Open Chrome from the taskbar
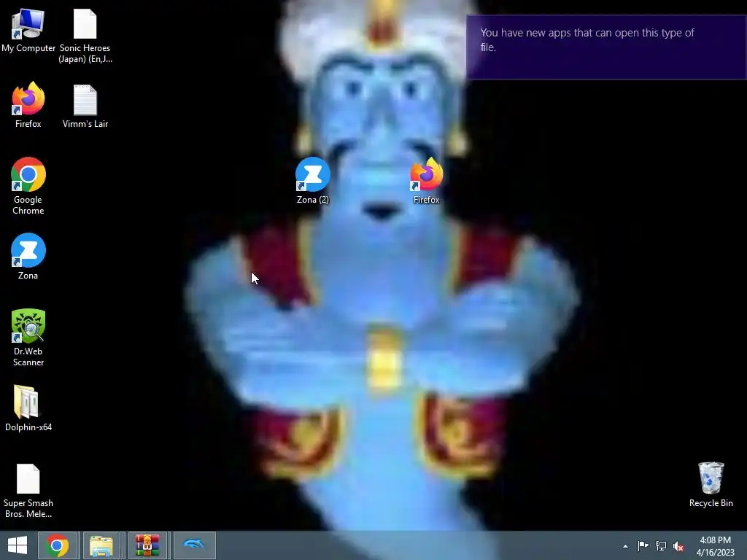 [57, 545]
